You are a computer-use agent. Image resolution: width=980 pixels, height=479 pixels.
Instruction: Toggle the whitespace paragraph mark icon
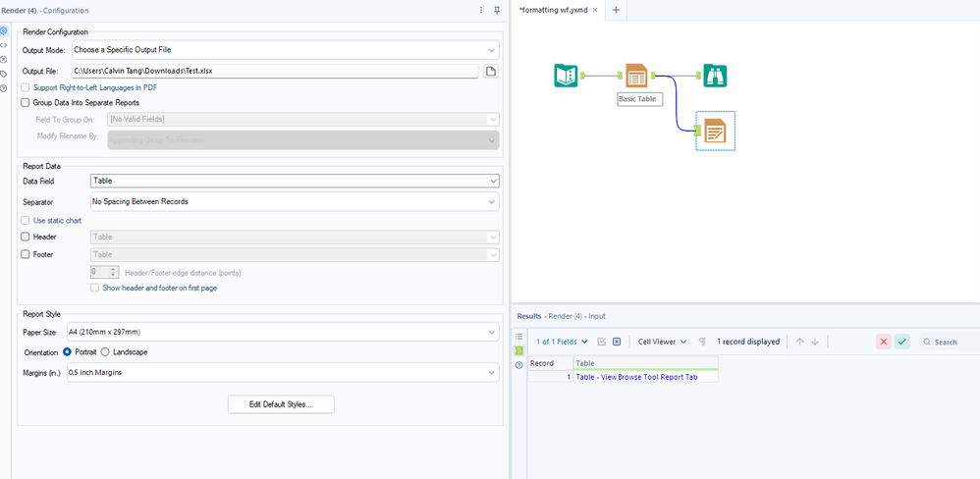coord(702,342)
